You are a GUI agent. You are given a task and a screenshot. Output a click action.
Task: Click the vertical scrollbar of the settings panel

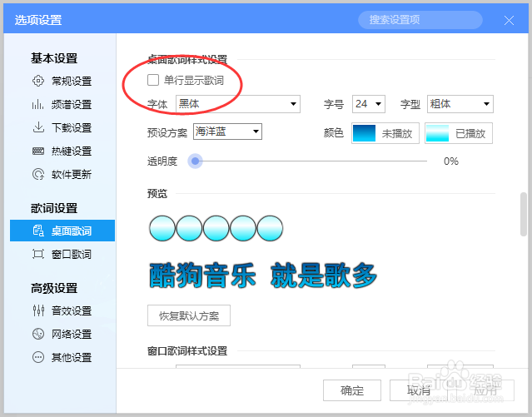[x=524, y=215]
